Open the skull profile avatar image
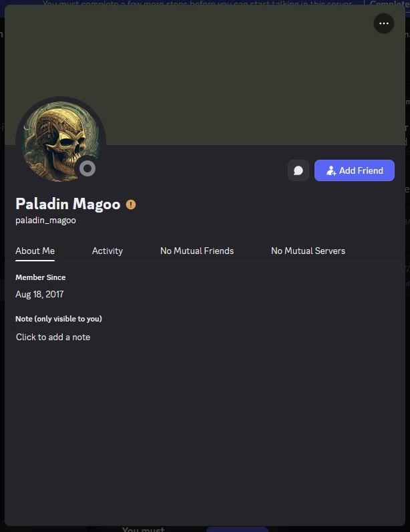Screen dimensions: 410x532 (61, 142)
